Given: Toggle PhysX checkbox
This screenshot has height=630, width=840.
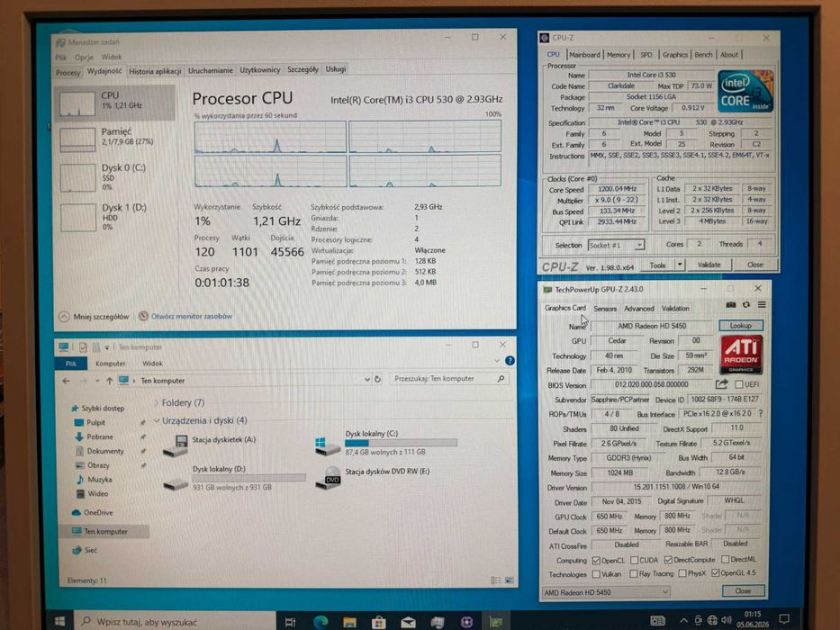Looking at the screenshot, I should coord(682,573).
